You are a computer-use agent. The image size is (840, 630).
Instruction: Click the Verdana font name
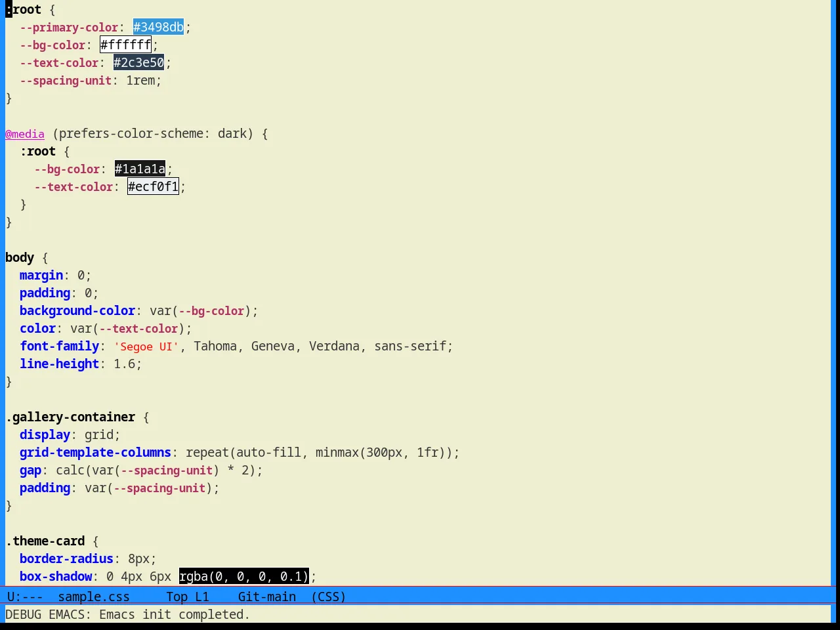click(334, 346)
